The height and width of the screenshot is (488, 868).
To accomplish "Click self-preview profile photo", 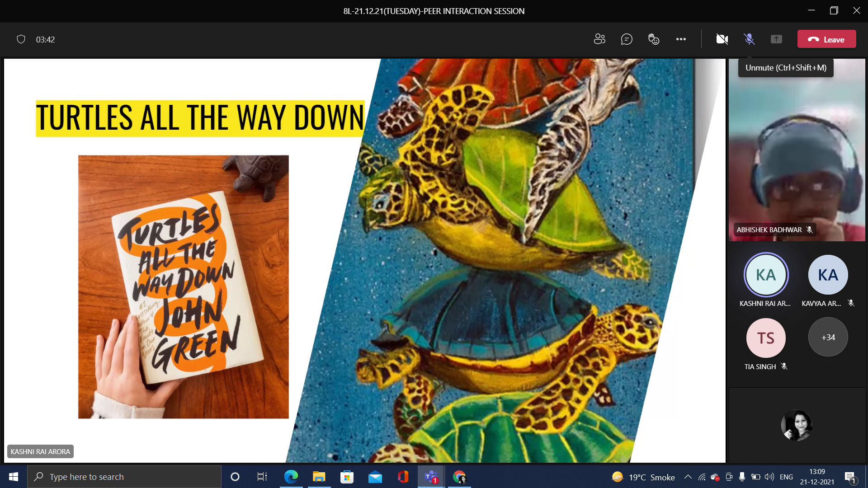I will tap(797, 425).
